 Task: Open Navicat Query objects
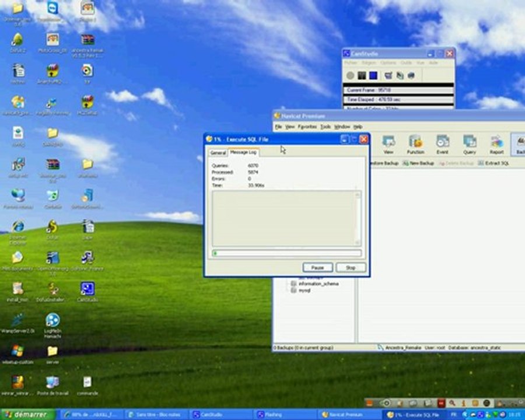tap(470, 145)
